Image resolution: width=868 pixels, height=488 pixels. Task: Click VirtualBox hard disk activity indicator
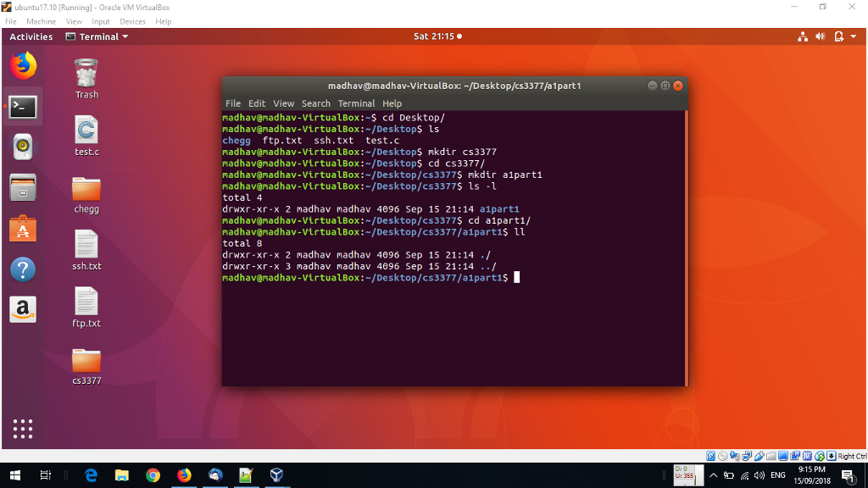tap(711, 456)
